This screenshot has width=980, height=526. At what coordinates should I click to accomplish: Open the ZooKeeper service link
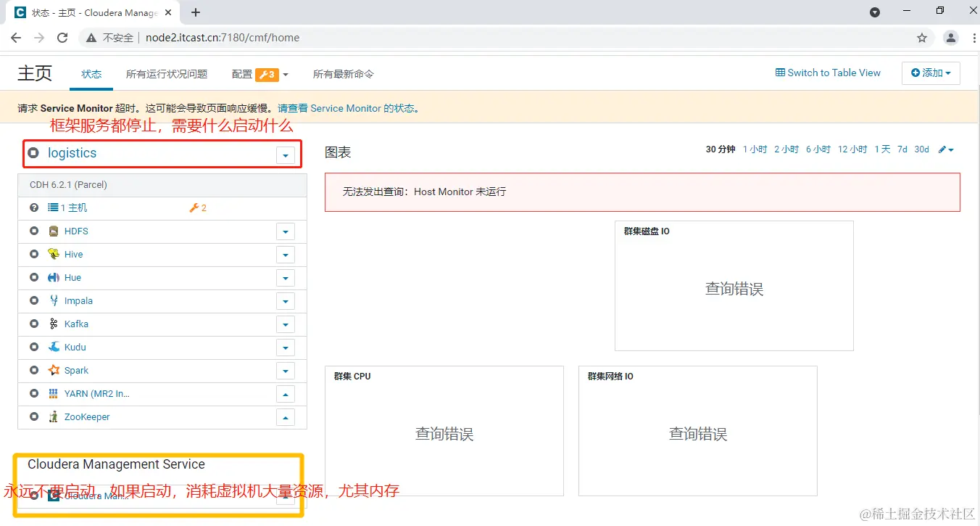pos(87,417)
